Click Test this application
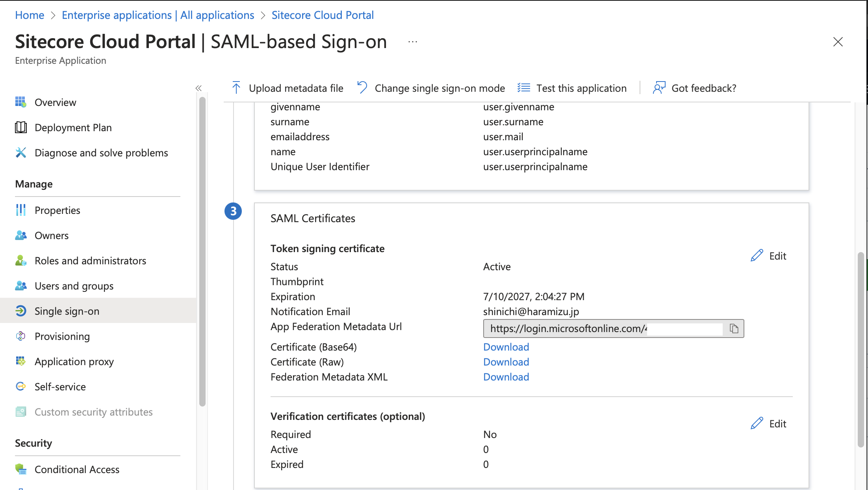868x490 pixels. pyautogui.click(x=572, y=88)
